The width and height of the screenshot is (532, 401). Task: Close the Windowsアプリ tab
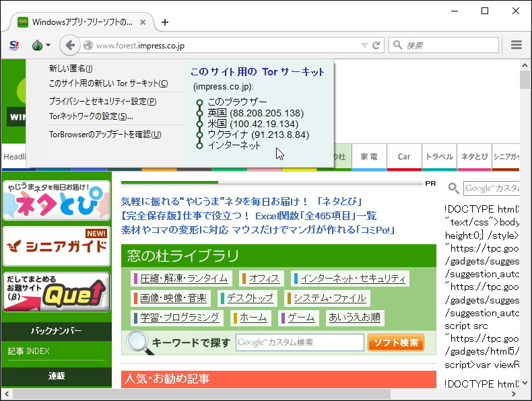143,22
